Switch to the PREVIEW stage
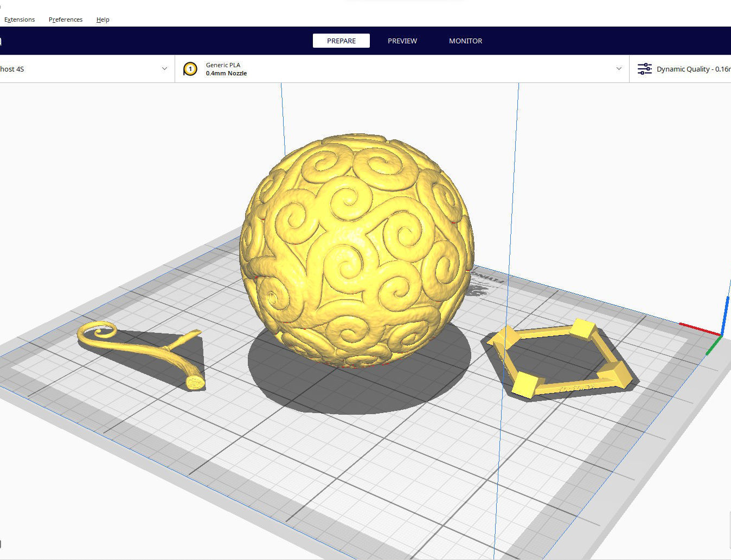Image resolution: width=731 pixels, height=560 pixels. [402, 41]
